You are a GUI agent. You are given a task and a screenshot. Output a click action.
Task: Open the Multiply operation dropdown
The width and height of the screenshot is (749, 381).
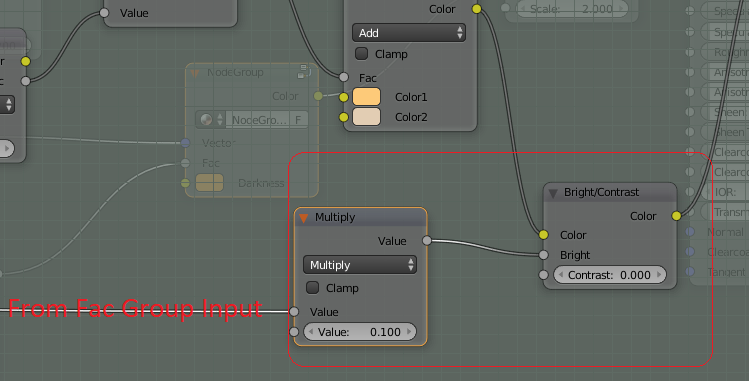coord(360,265)
